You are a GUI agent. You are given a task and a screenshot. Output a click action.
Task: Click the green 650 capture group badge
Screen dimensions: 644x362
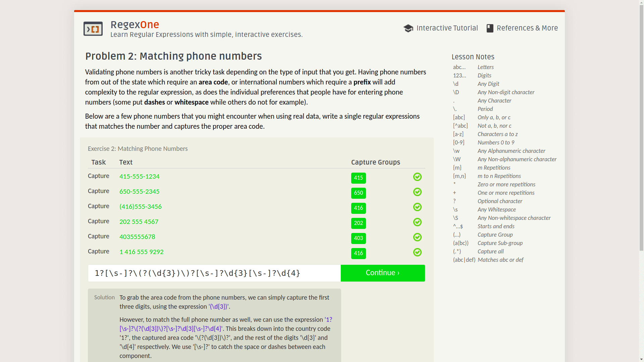tap(358, 193)
